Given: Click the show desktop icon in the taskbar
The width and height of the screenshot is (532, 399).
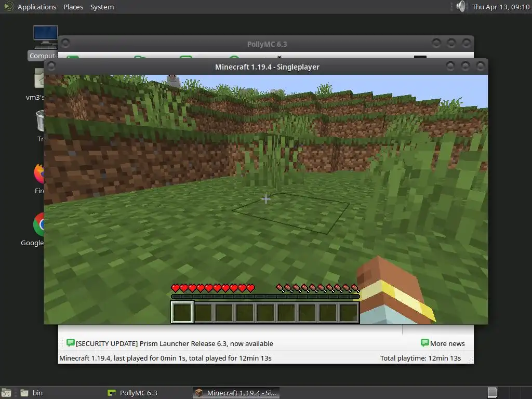Looking at the screenshot, I should point(6,393).
